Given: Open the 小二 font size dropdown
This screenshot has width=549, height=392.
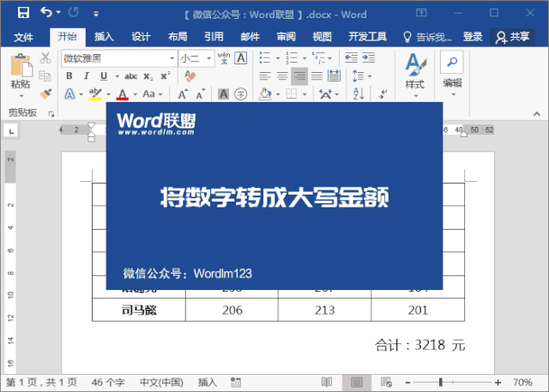Looking at the screenshot, I should pyautogui.click(x=208, y=58).
